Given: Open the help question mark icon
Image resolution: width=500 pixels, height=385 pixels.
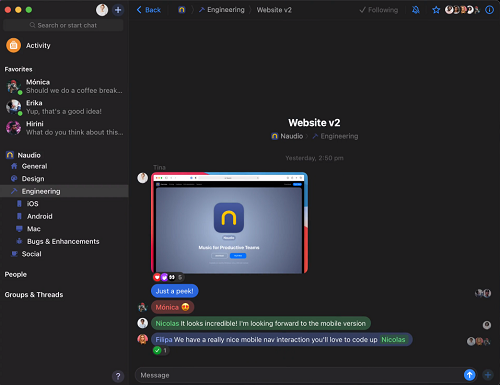Looking at the screenshot, I should click(x=118, y=377).
